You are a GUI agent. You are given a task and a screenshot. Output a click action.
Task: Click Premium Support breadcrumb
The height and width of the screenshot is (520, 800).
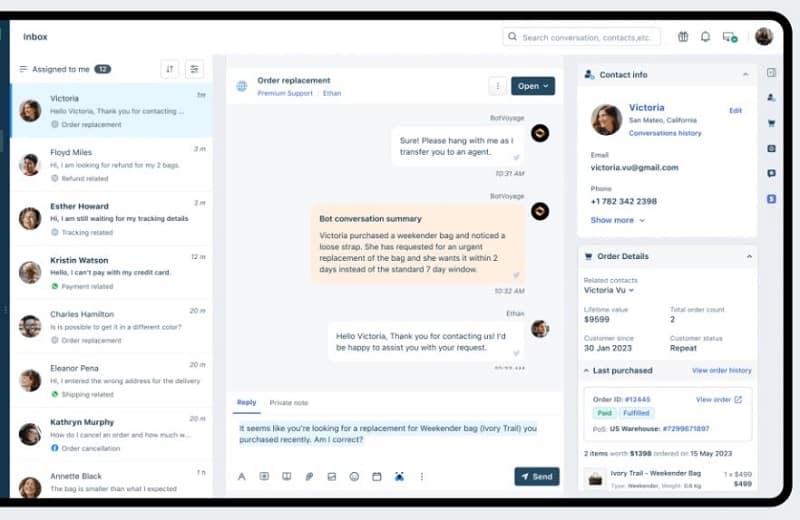[285, 93]
